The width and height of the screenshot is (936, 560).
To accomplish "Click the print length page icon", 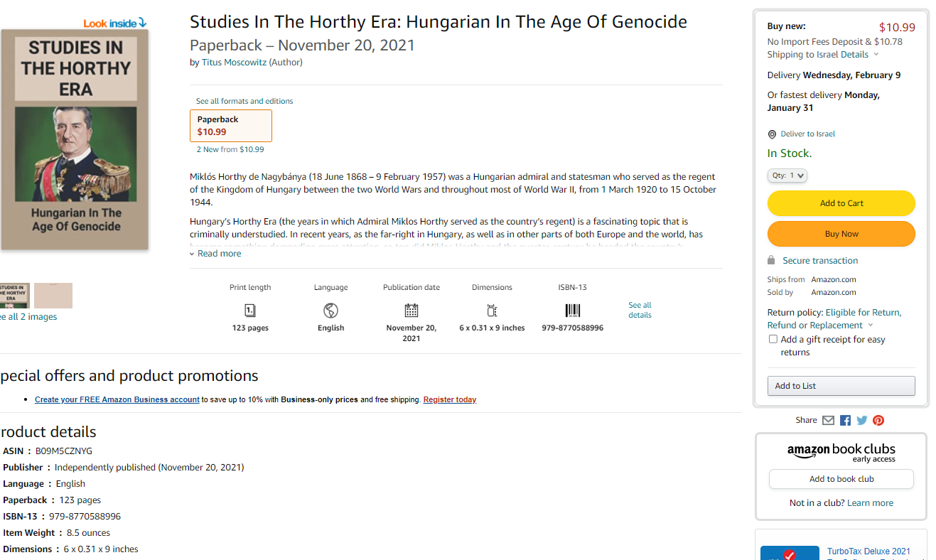I will 250,310.
